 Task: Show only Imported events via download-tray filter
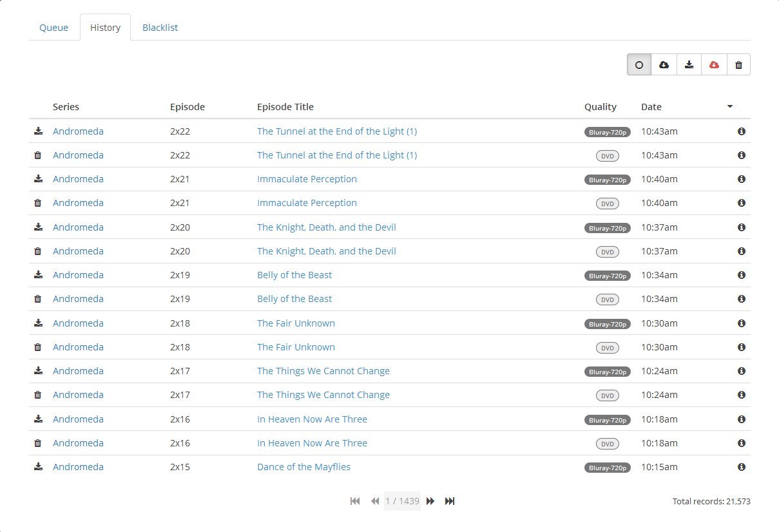tap(689, 64)
